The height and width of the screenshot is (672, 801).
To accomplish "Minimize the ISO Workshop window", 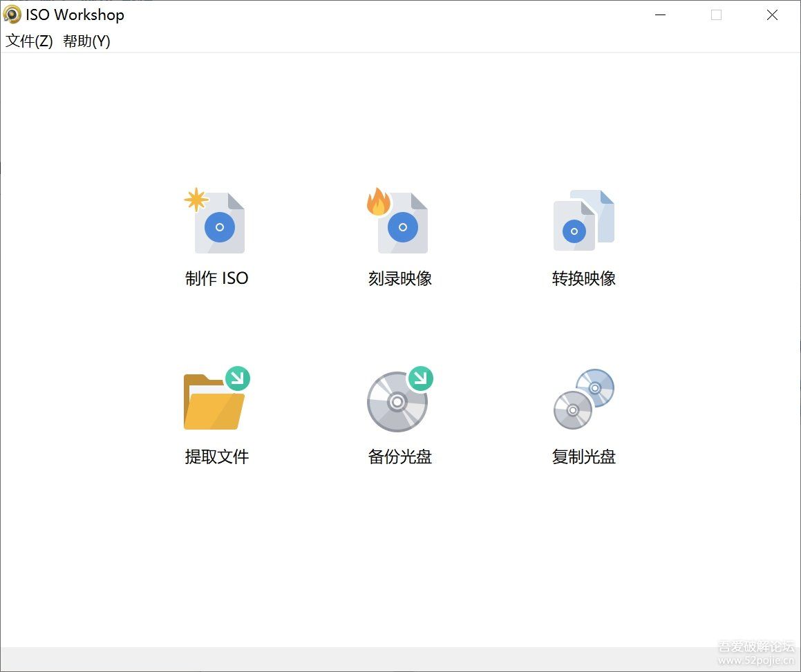I will tap(660, 15).
